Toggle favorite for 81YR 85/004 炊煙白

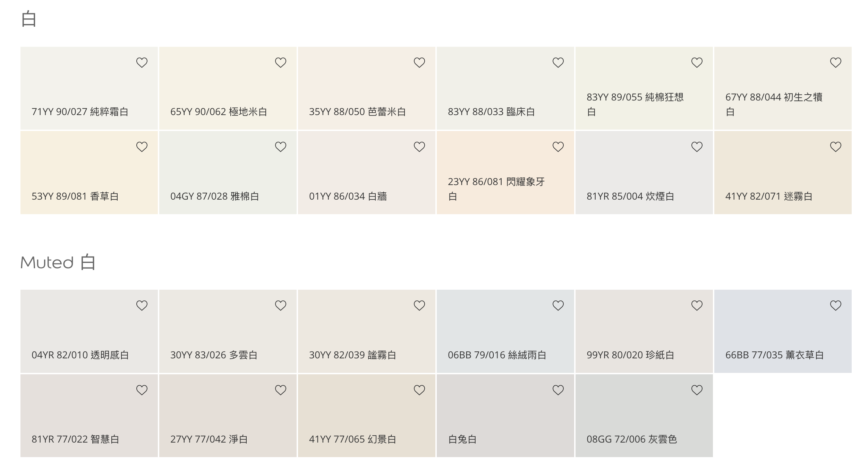click(x=697, y=147)
